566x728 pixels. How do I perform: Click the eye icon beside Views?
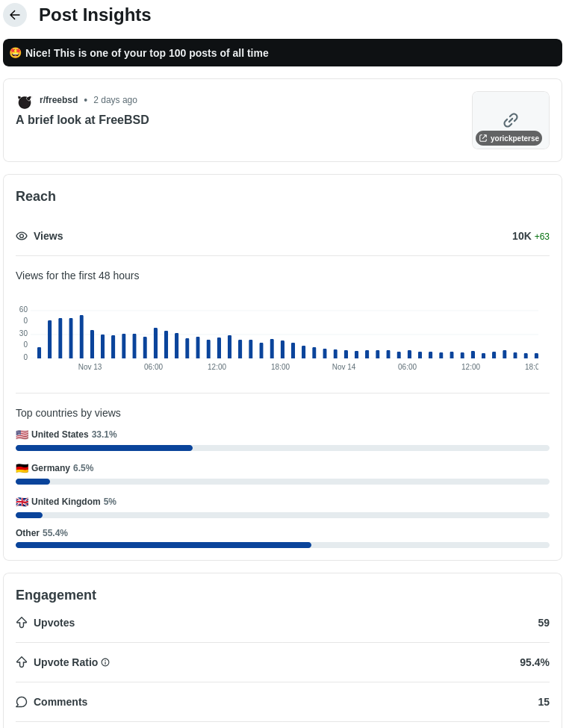coord(22,236)
